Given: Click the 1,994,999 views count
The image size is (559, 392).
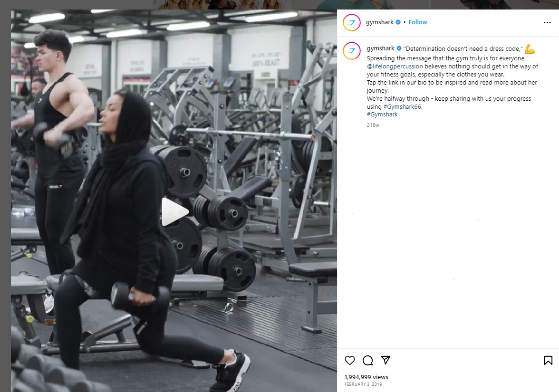Looking at the screenshot, I should coord(366,377).
